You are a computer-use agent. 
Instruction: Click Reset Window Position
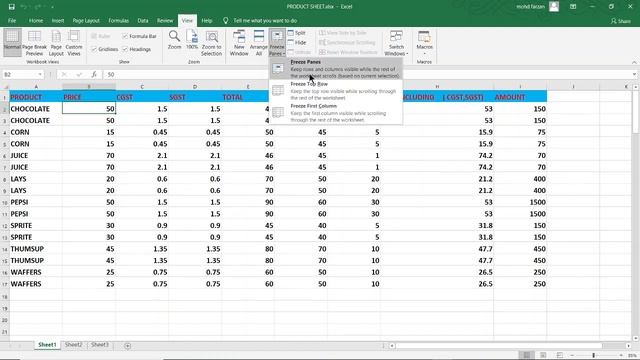[348, 52]
